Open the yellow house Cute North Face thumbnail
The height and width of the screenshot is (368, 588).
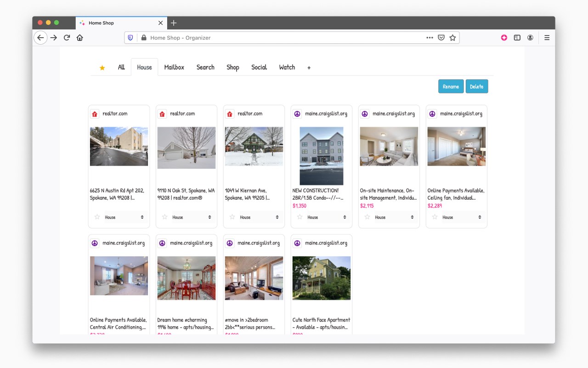click(x=322, y=278)
